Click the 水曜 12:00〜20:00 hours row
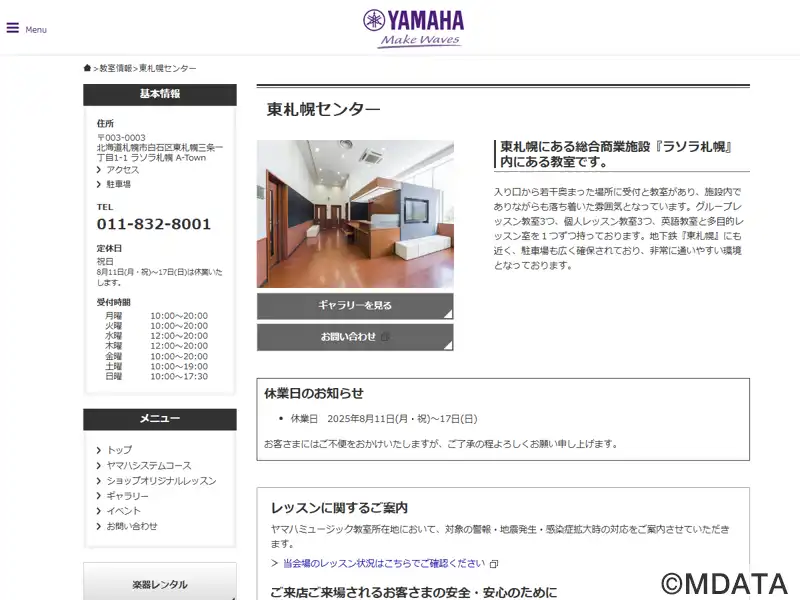 point(156,336)
